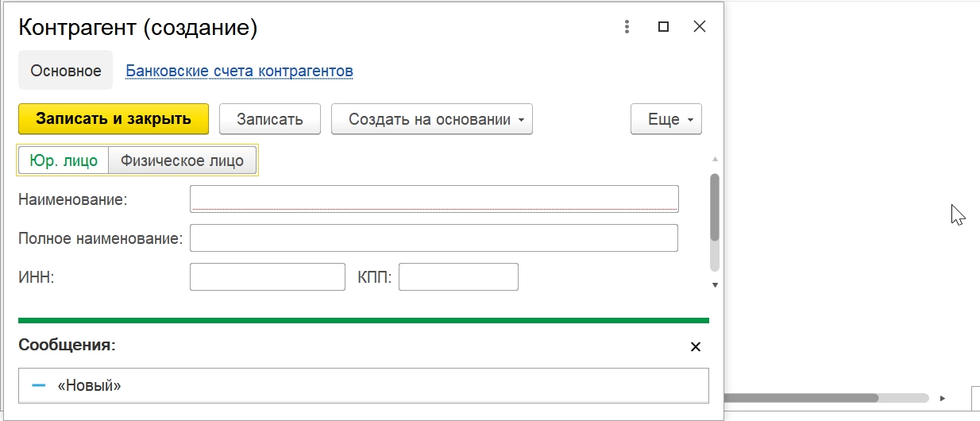Focus the Полное наименование field
This screenshot has width=980, height=421.
click(x=434, y=238)
